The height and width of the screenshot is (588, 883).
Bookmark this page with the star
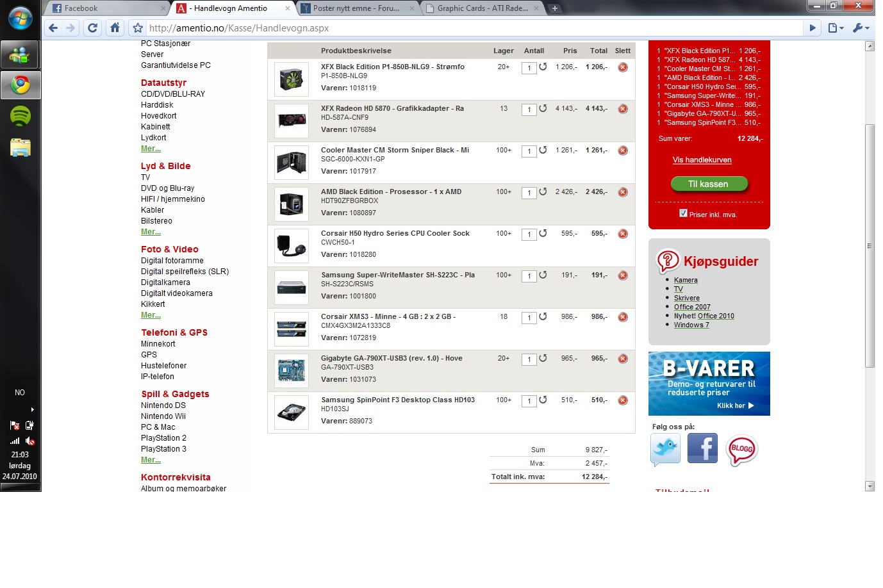137,28
